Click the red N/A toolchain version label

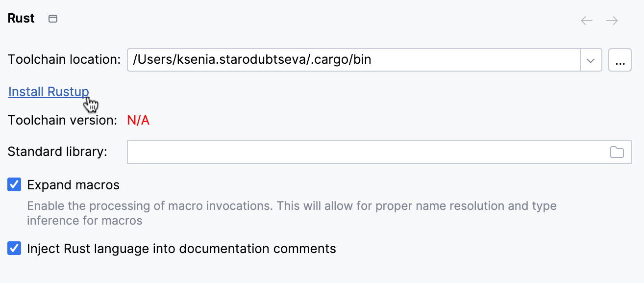pos(138,120)
